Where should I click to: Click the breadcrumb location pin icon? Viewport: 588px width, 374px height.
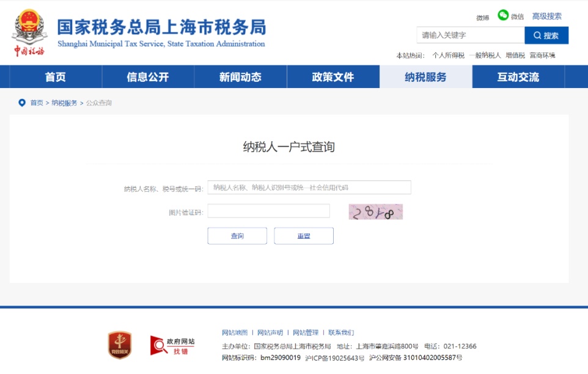pos(22,103)
